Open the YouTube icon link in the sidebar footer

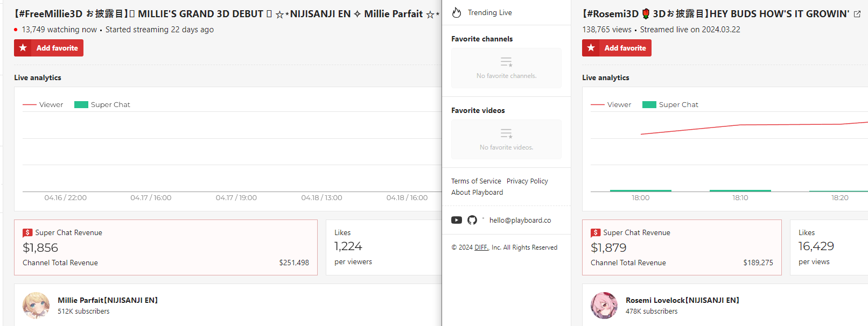(457, 220)
